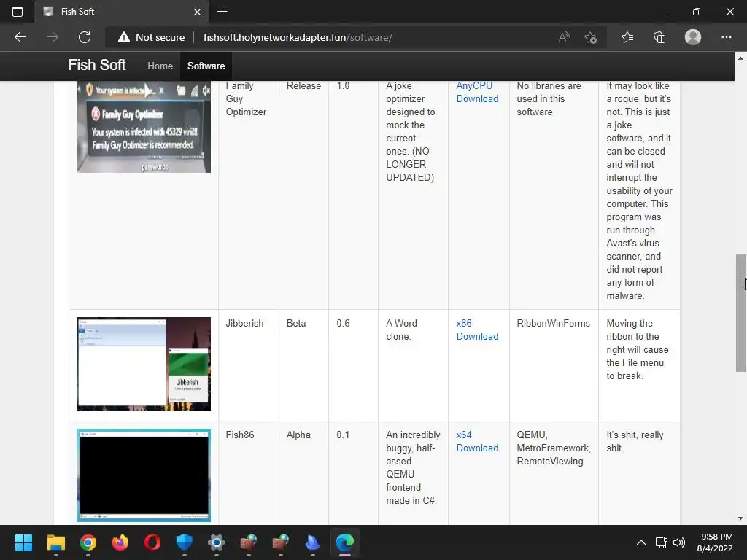Click the Fish Soft brand title
747x560 pixels.
[97, 65]
